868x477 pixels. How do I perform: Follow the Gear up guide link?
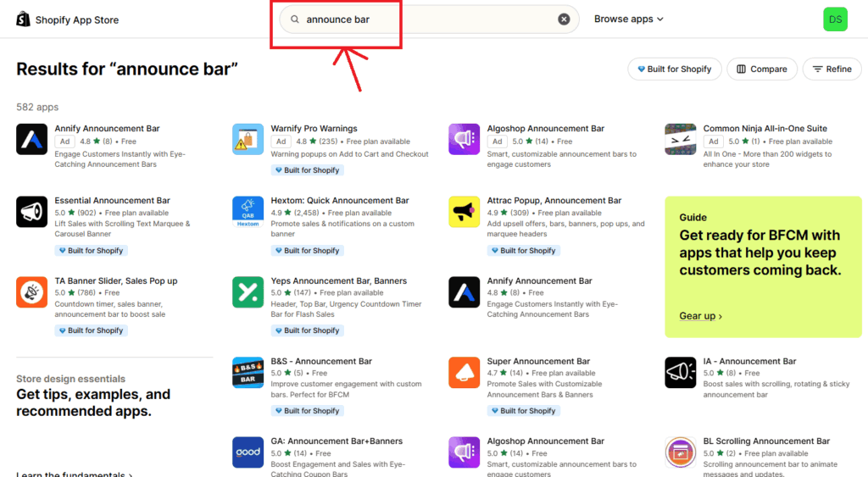[x=700, y=315]
